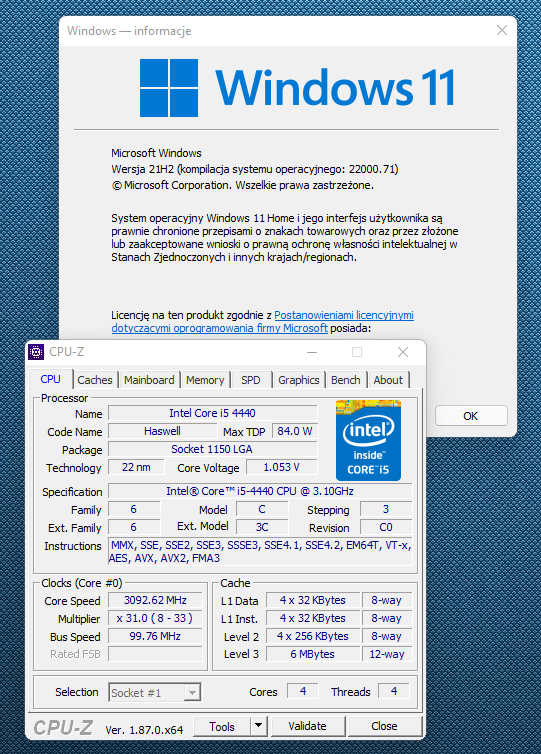The width and height of the screenshot is (541, 754).
Task: Click the version text Ver. 1.87.0.x64
Action: (x=144, y=730)
